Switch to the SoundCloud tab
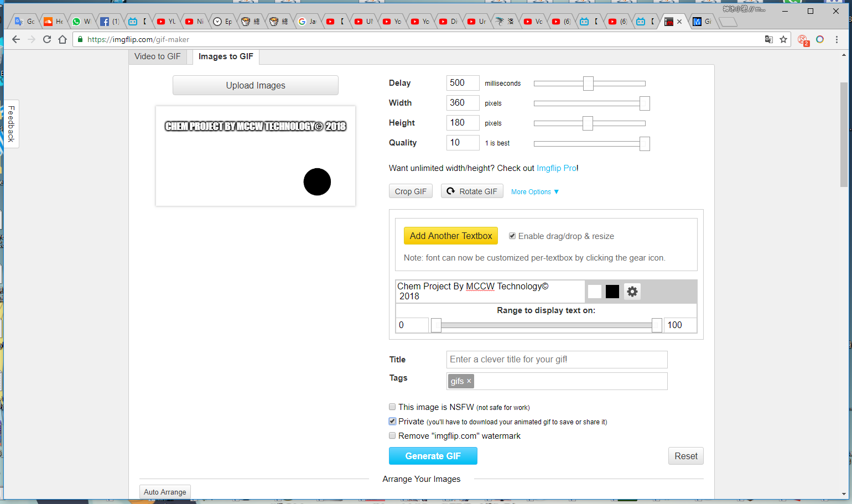The width and height of the screenshot is (852, 504). [x=53, y=22]
